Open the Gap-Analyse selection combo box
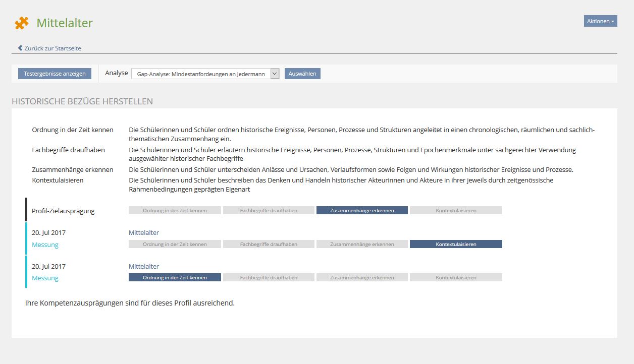 click(x=205, y=74)
